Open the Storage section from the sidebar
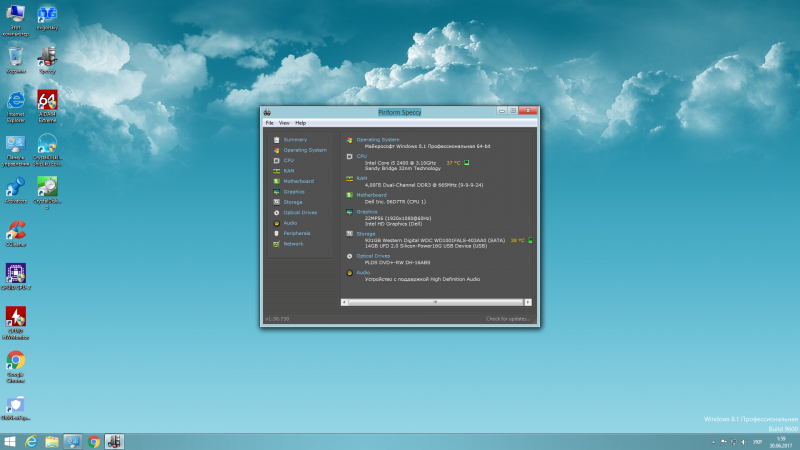 click(292, 202)
